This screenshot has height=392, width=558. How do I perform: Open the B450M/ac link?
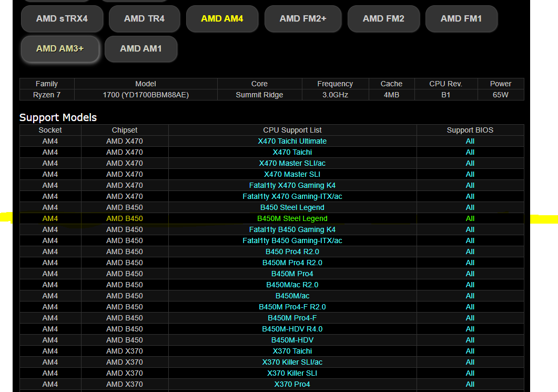click(x=292, y=296)
